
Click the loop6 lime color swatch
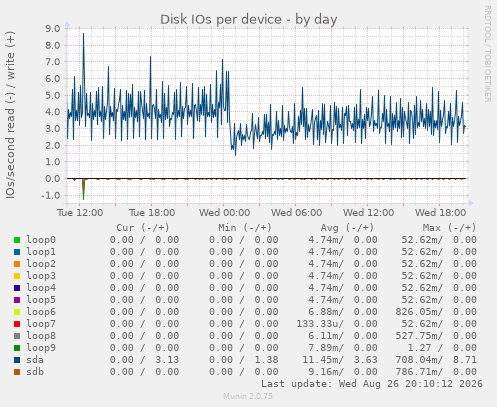point(17,312)
